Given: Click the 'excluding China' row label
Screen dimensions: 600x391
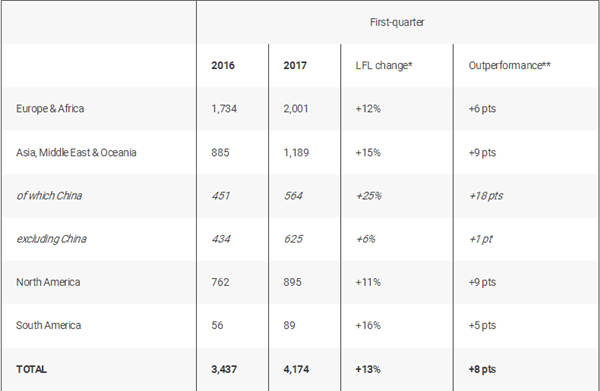Looking at the screenshot, I should [x=51, y=239].
